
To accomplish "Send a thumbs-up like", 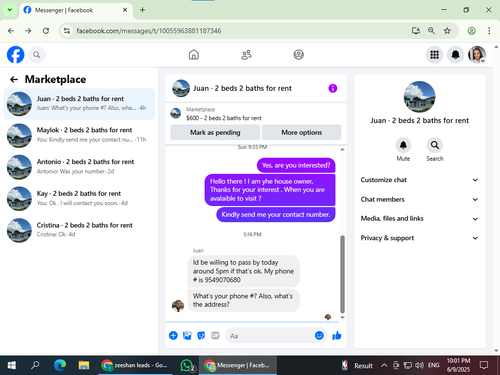I will pyautogui.click(x=337, y=335).
